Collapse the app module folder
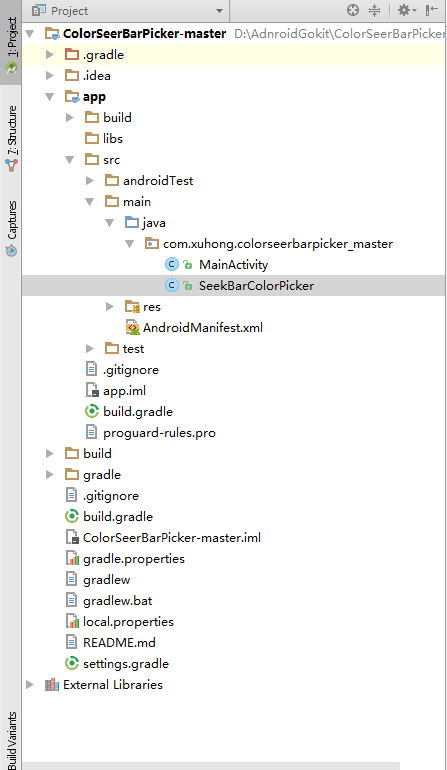Screen dimensions: 447x770 50,97
